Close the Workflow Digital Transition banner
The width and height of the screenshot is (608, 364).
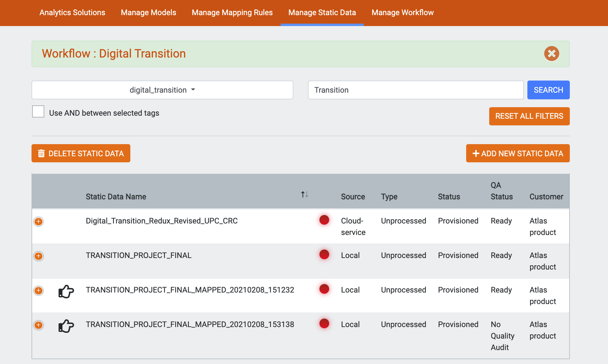pos(552,54)
